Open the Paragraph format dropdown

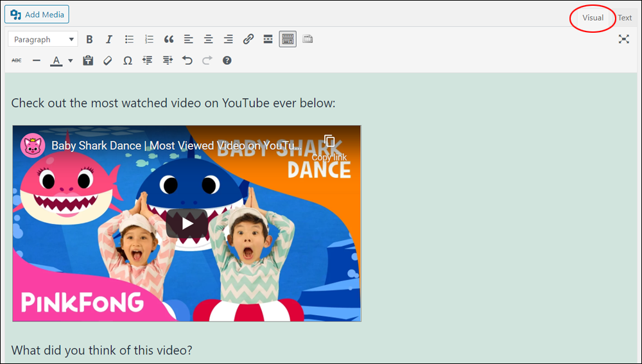(43, 39)
